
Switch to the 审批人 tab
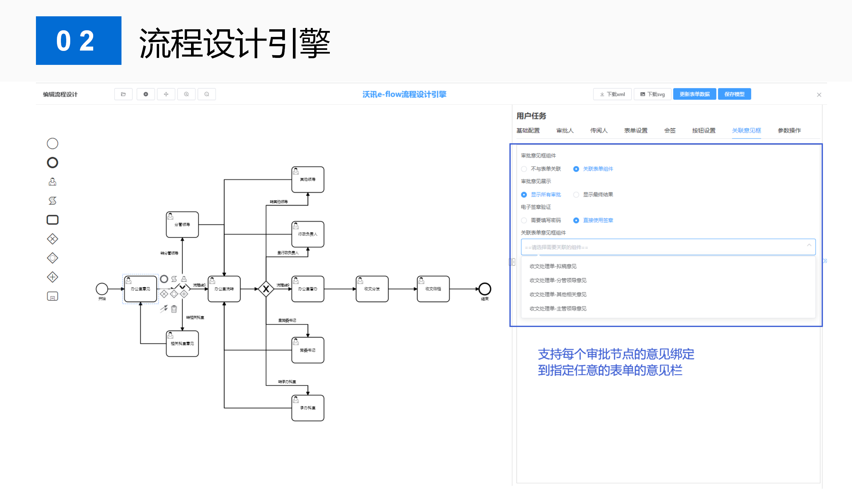564,130
